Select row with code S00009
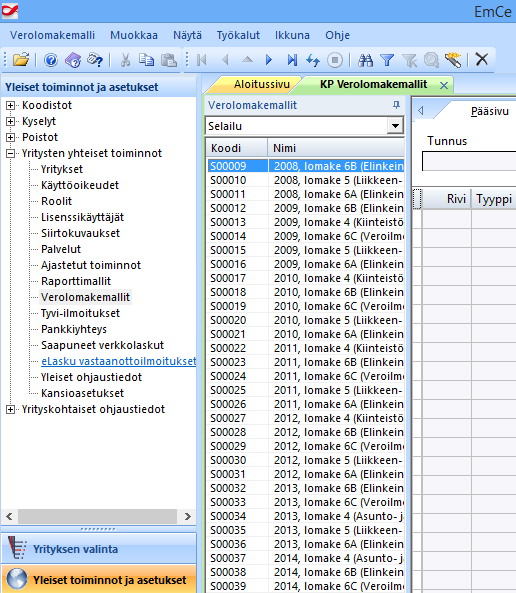 (306, 166)
